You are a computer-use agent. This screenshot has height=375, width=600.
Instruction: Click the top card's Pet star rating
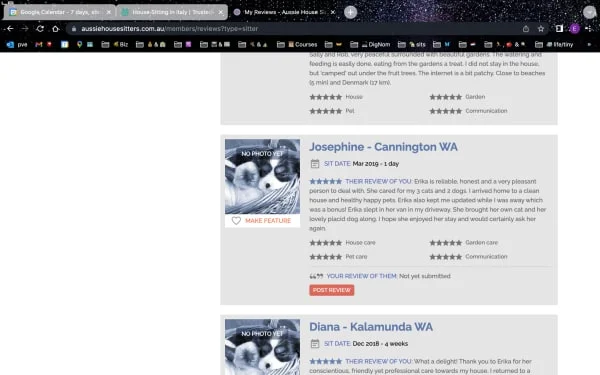tap(326, 111)
